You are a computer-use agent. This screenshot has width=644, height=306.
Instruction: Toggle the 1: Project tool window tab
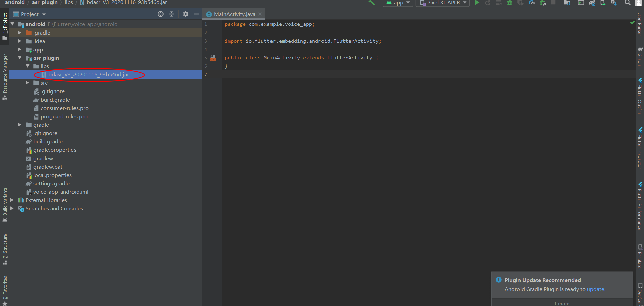click(5, 27)
